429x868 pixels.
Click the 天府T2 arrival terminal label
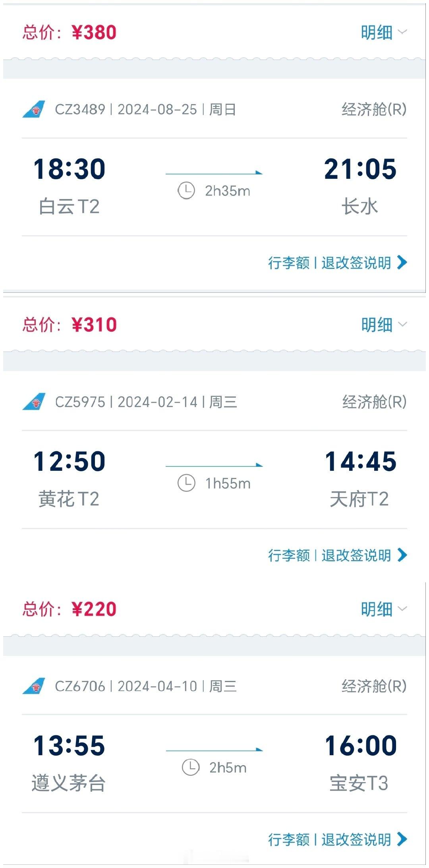pos(359,499)
